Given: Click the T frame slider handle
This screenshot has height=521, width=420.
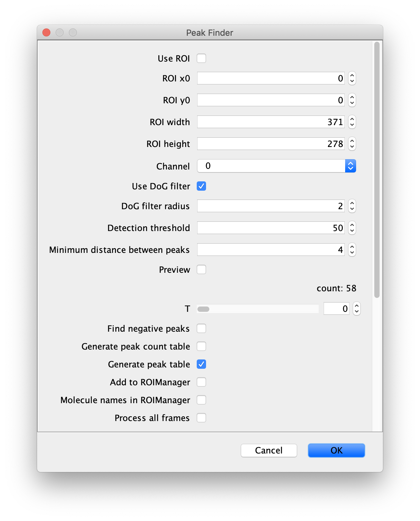Looking at the screenshot, I should click(203, 309).
